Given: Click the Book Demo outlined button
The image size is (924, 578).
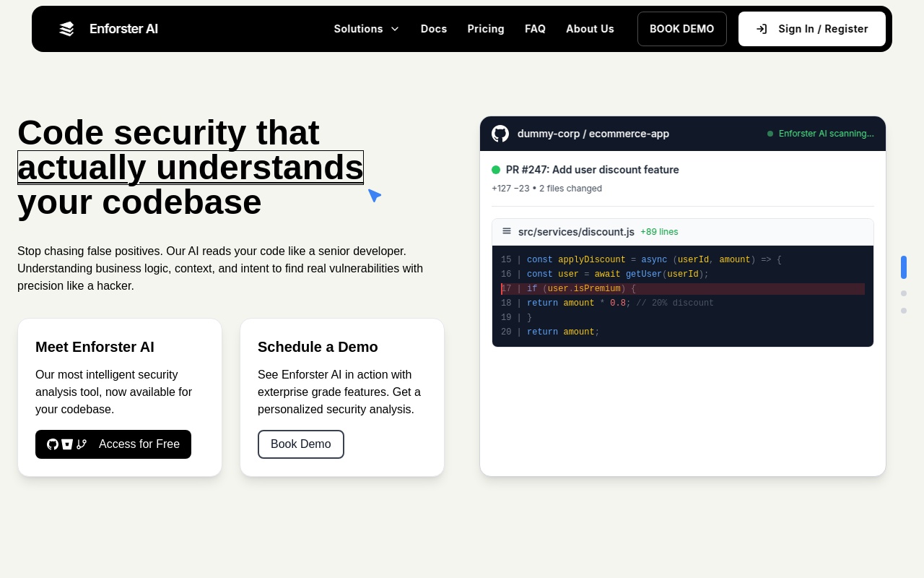Looking at the screenshot, I should 301,444.
